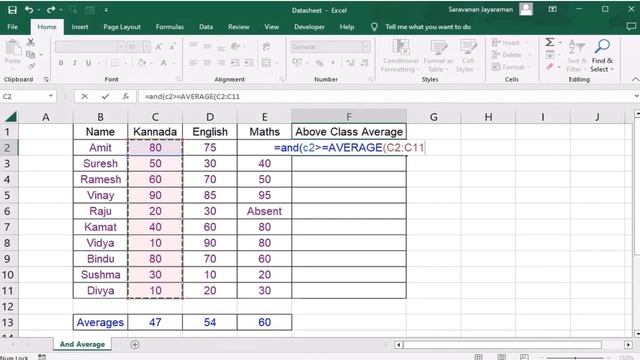The height and width of the screenshot is (360, 640).
Task: Click the Increase Decimal icon
Action: (350, 62)
